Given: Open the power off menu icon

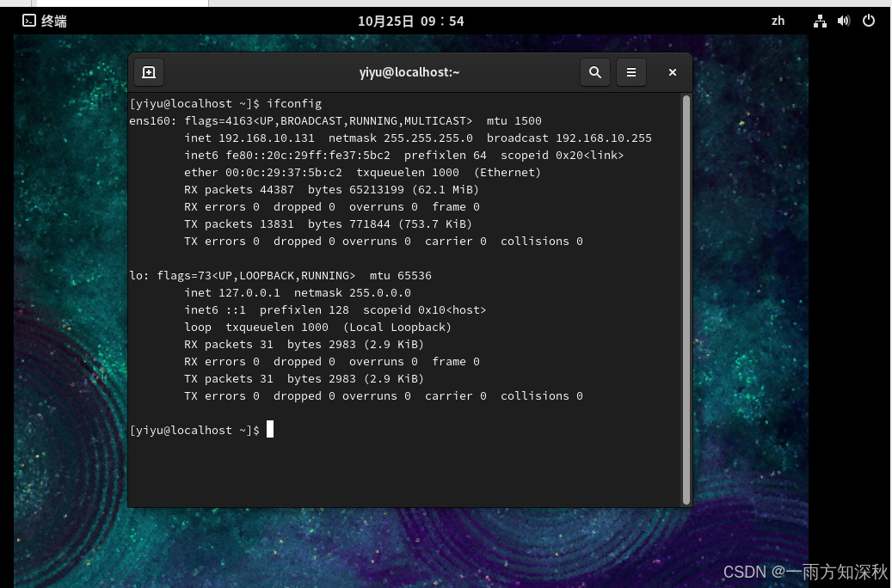Looking at the screenshot, I should (x=869, y=21).
